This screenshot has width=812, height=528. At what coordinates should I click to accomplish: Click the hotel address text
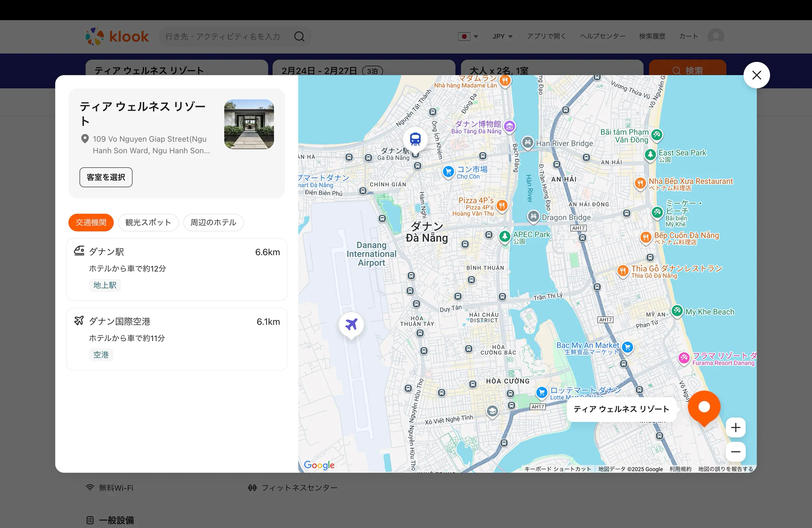151,145
